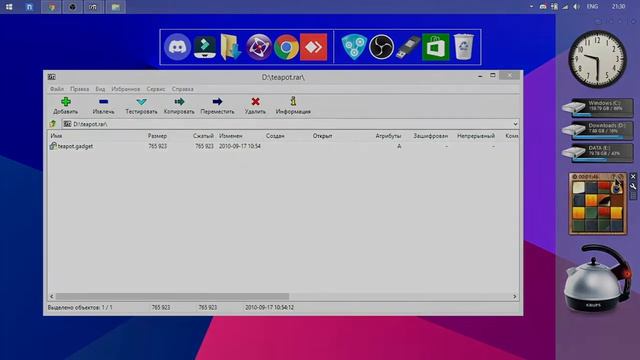640x360 pixels.
Task: Click the 21:30 taskbar clock
Action: tap(618, 7)
